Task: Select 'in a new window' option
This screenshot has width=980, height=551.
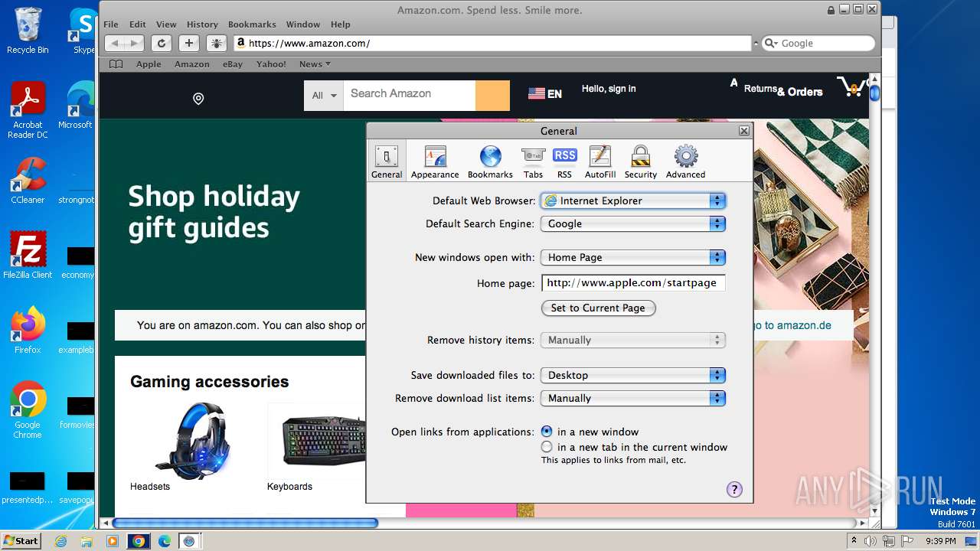Action: 547,432
